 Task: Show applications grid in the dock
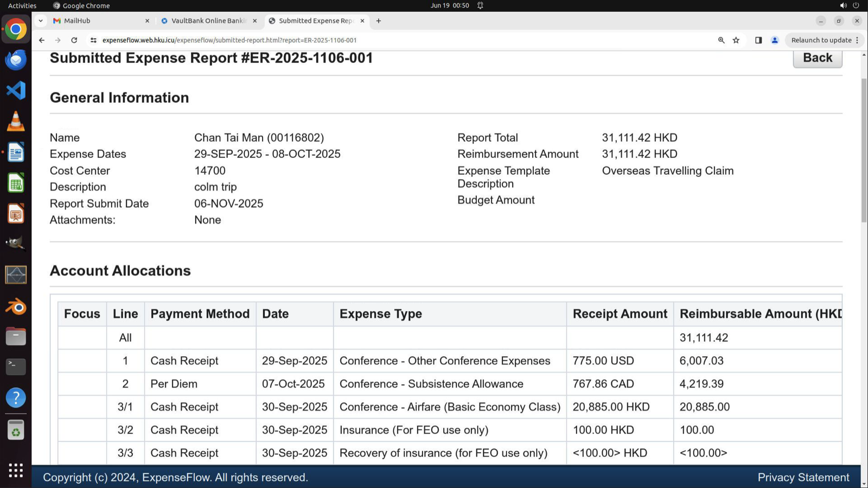click(16, 470)
